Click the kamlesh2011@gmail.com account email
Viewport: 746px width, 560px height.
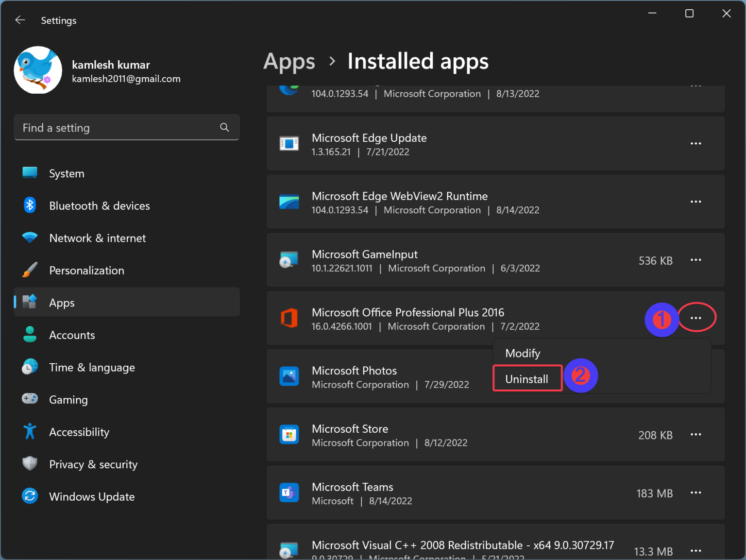[x=126, y=79]
